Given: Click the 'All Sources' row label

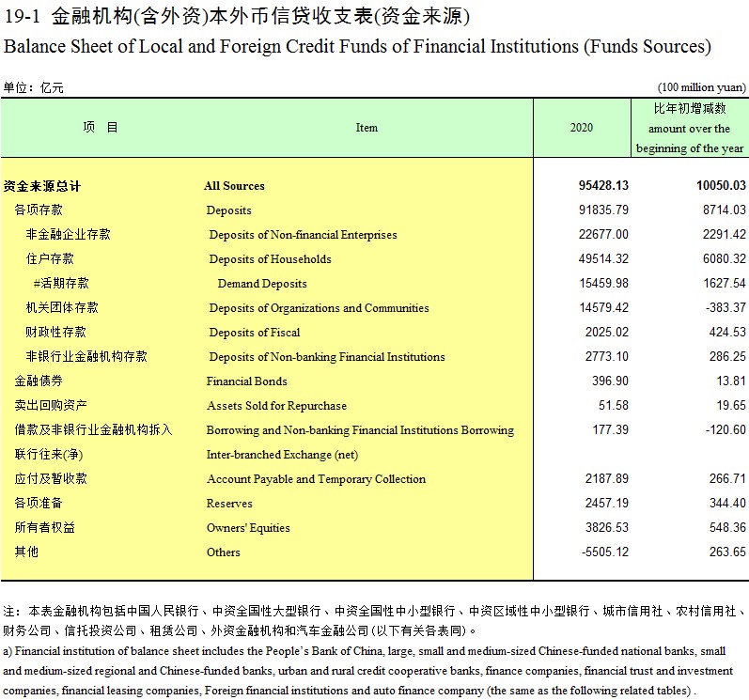Looking at the screenshot, I should [234, 186].
